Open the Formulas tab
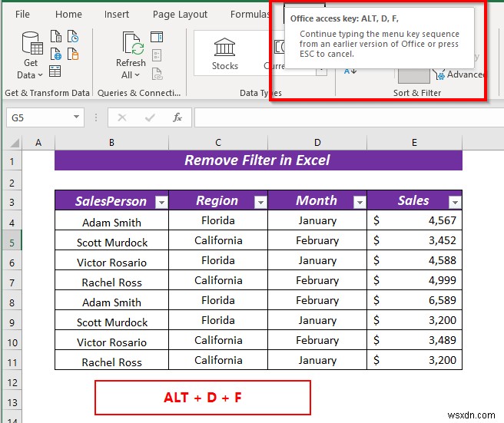Viewport: 504px width, 423px height. coord(250,14)
